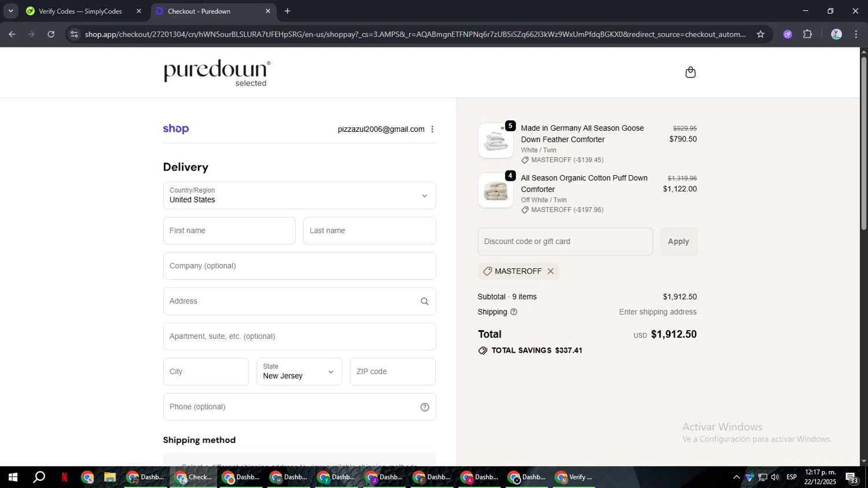Click the $1,122.00 price
This screenshot has width=868, height=488.
(680, 189)
